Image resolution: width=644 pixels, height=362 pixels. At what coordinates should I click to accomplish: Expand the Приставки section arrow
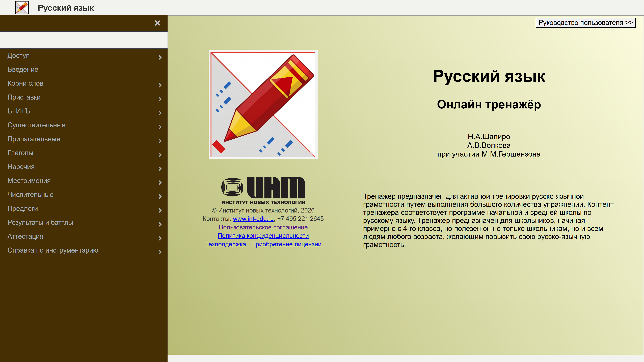click(160, 99)
